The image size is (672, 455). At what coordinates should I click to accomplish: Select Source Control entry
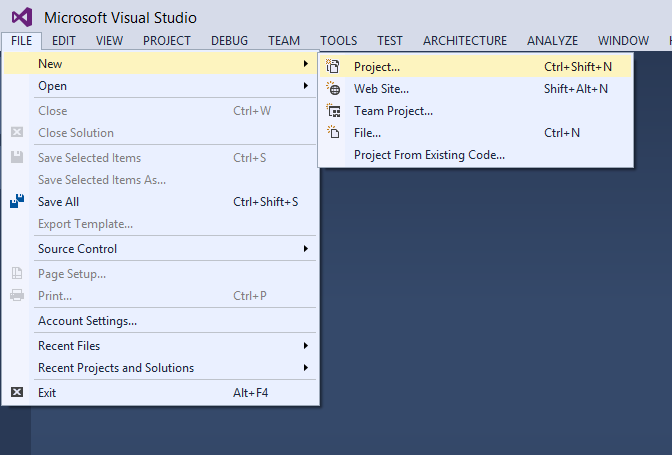click(x=160, y=248)
